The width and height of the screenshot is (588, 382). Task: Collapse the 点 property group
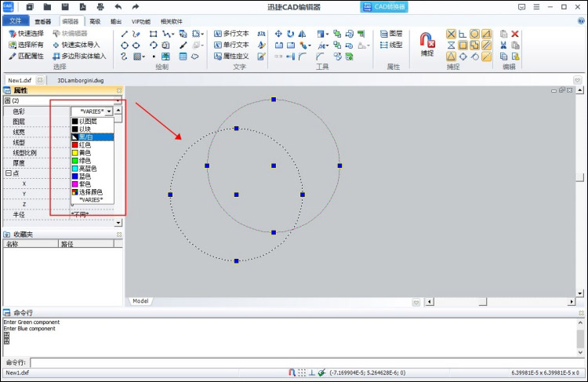coord(9,173)
